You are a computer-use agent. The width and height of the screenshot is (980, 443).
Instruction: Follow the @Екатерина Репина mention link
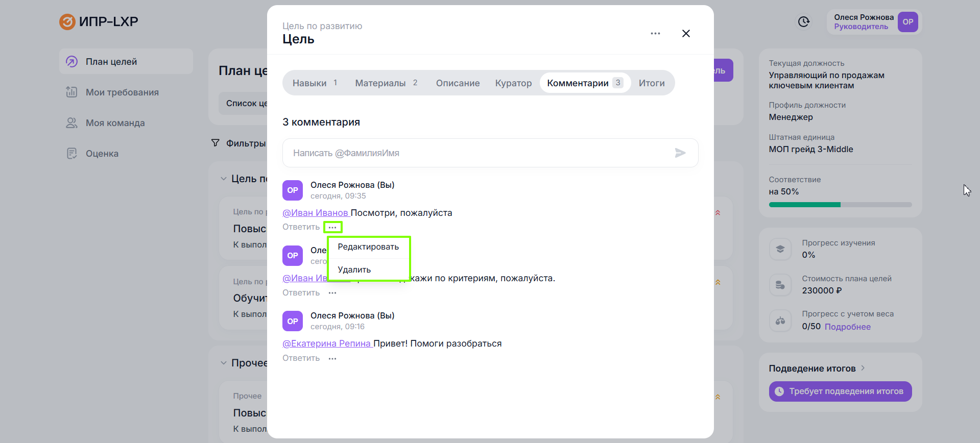pyautogui.click(x=327, y=343)
